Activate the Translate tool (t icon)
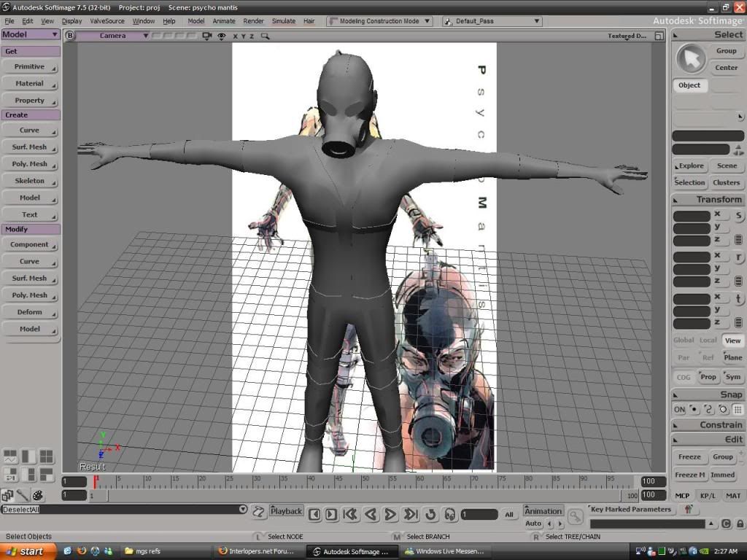 [738, 299]
